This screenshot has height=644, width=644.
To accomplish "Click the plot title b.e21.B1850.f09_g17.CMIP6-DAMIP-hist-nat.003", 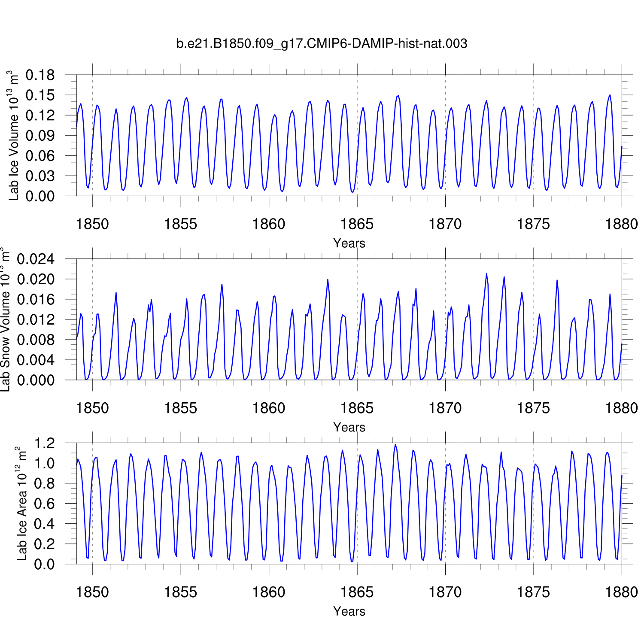I will (322, 44).
